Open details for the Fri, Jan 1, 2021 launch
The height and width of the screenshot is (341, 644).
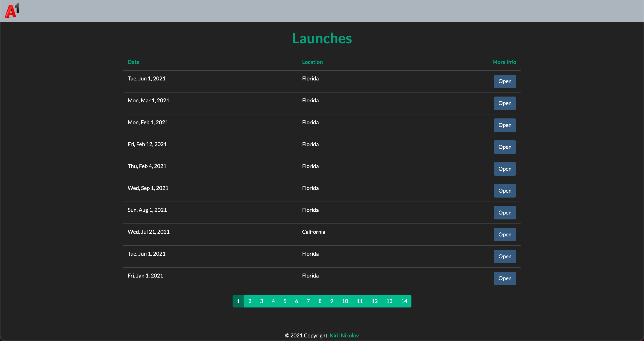(504, 278)
